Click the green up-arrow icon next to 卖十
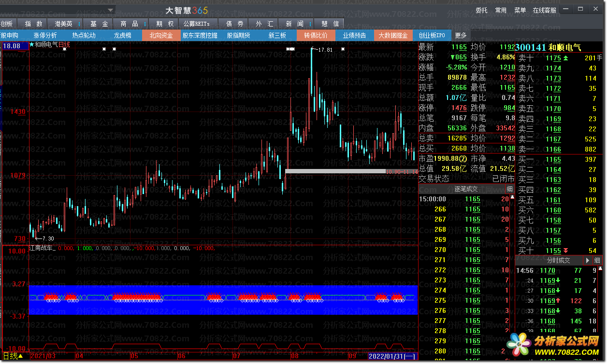Image resolution: width=608 pixels, height=364 pixels. 566,58
